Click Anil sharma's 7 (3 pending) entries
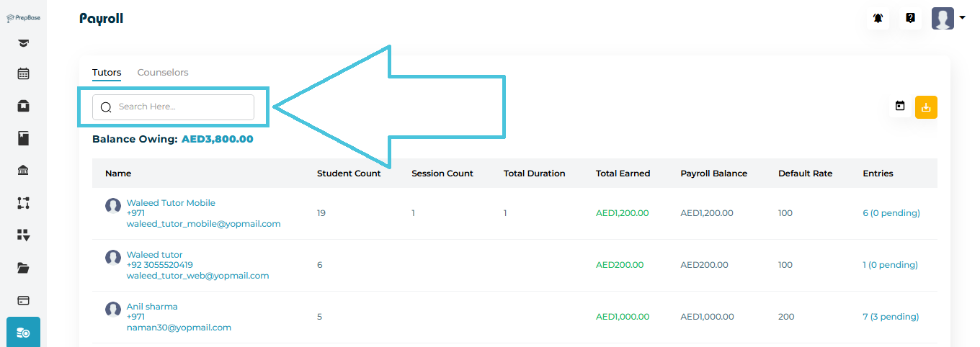Screen dimensions: 980x347 click(x=891, y=317)
